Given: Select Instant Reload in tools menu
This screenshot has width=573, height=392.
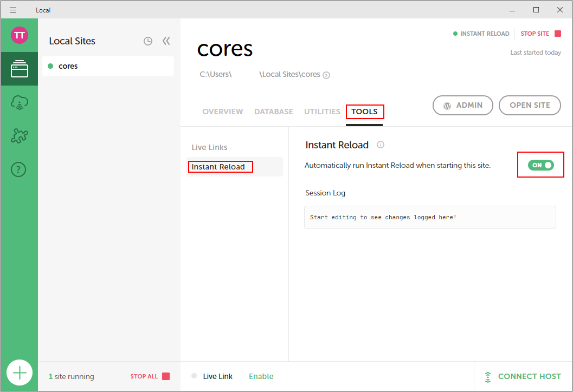Looking at the screenshot, I should 234,167.
